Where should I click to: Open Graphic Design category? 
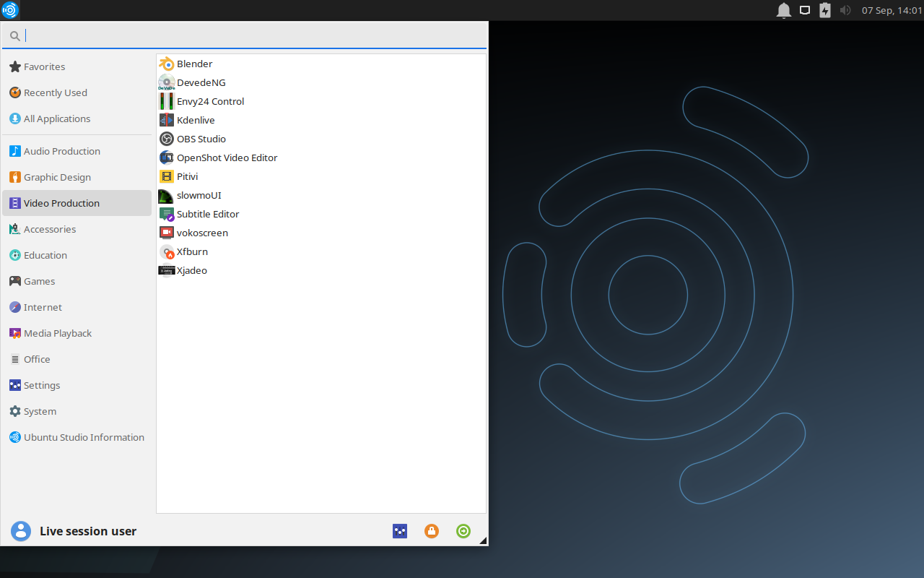pos(77,177)
